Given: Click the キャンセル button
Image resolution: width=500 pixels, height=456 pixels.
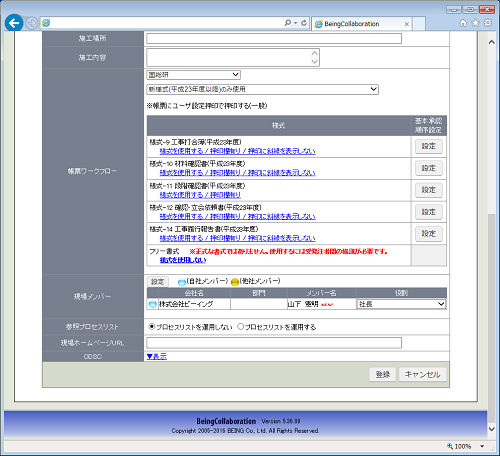Looking at the screenshot, I should (x=422, y=374).
